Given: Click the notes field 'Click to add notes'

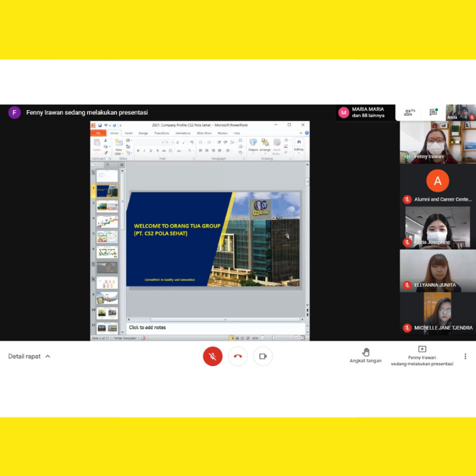Looking at the screenshot, I should tap(216, 328).
